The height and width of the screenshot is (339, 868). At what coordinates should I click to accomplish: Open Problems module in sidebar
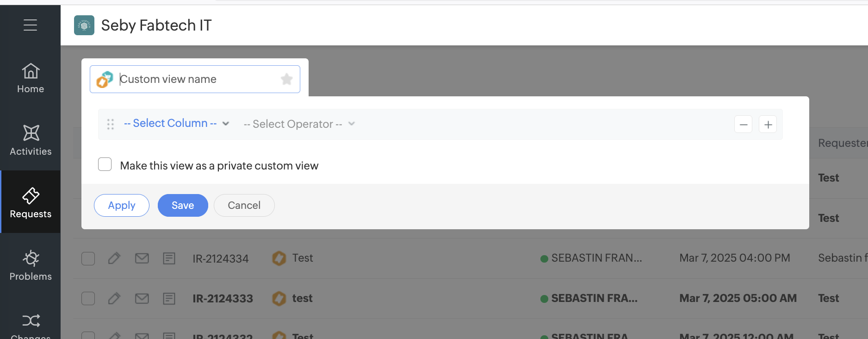(x=31, y=265)
